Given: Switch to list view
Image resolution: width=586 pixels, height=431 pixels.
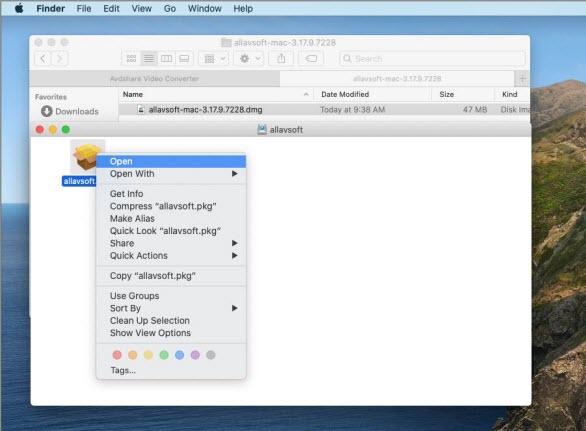Looking at the screenshot, I should pyautogui.click(x=149, y=59).
